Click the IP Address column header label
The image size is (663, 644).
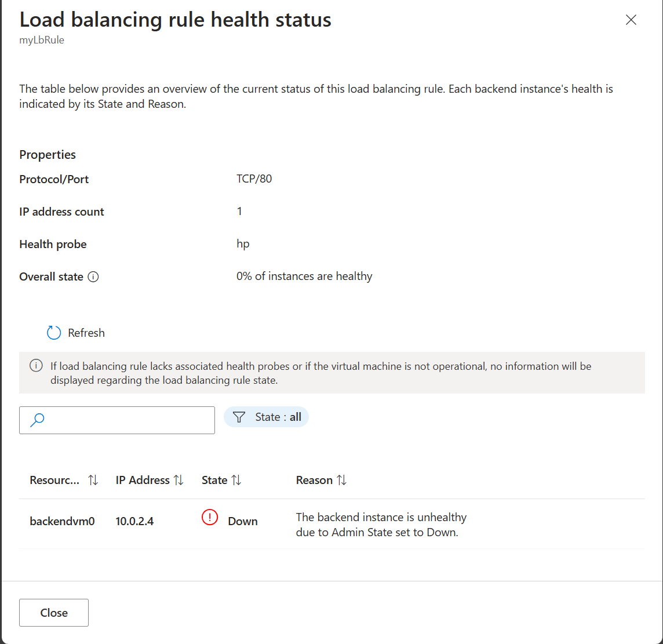pyautogui.click(x=143, y=481)
